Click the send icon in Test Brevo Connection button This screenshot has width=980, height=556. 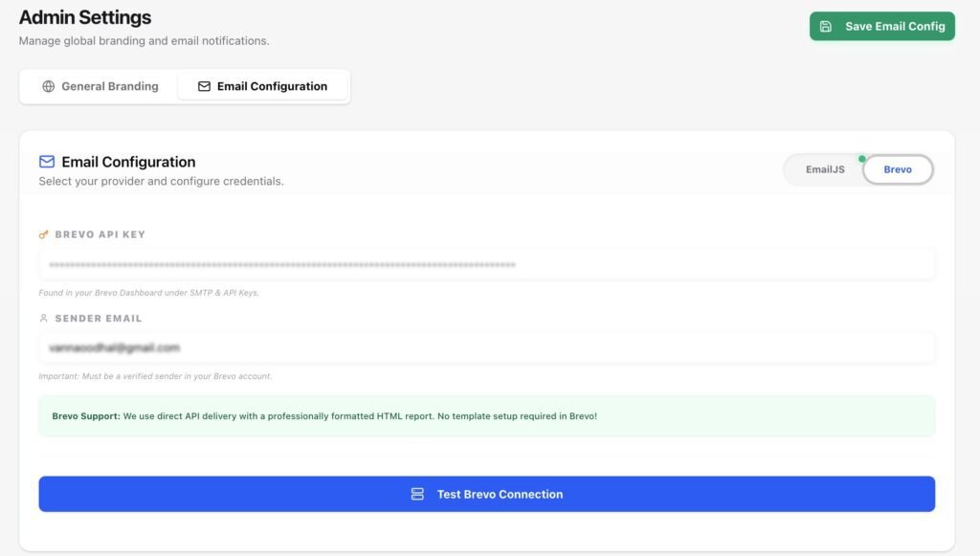point(416,494)
